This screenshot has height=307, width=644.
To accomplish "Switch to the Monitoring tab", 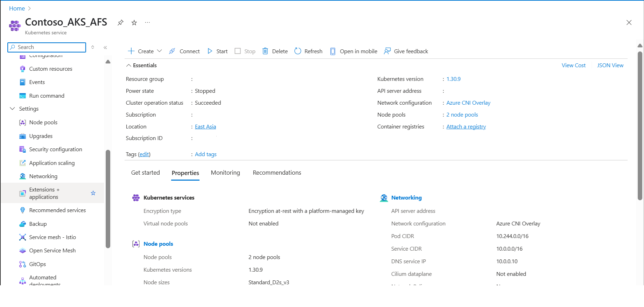I will [225, 173].
